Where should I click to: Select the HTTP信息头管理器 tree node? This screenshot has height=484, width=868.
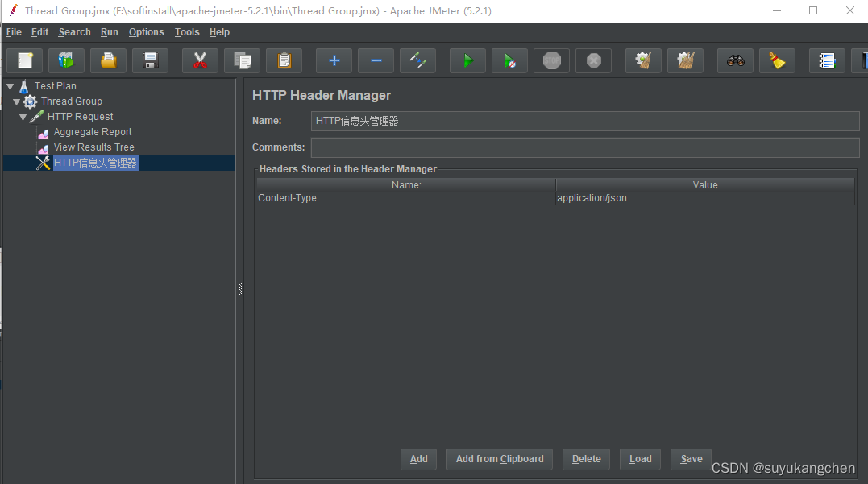(x=95, y=163)
